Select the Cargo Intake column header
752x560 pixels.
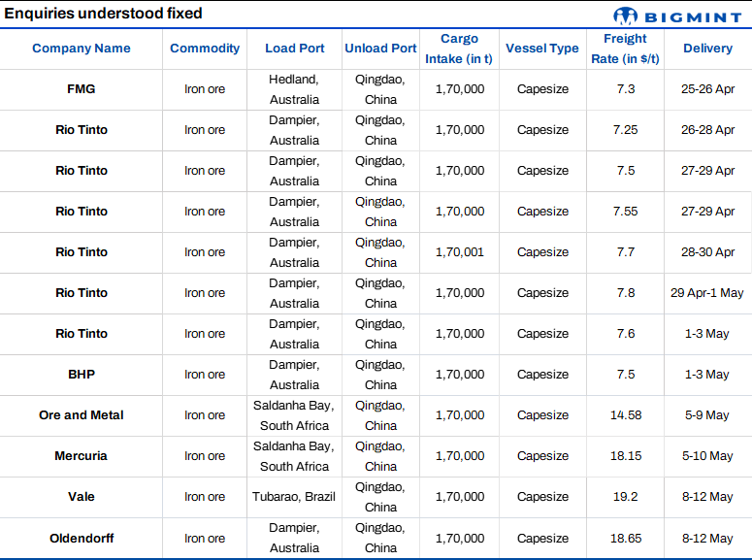tap(459, 49)
